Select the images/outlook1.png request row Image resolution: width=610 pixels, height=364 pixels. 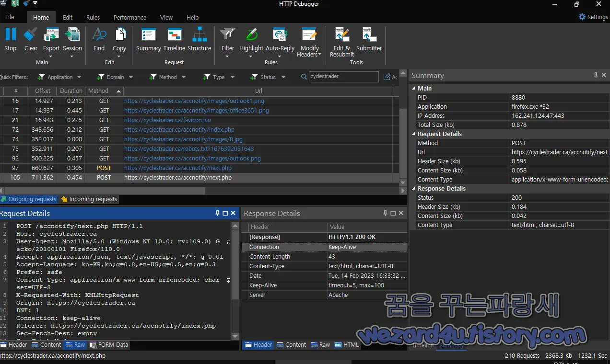click(x=199, y=101)
